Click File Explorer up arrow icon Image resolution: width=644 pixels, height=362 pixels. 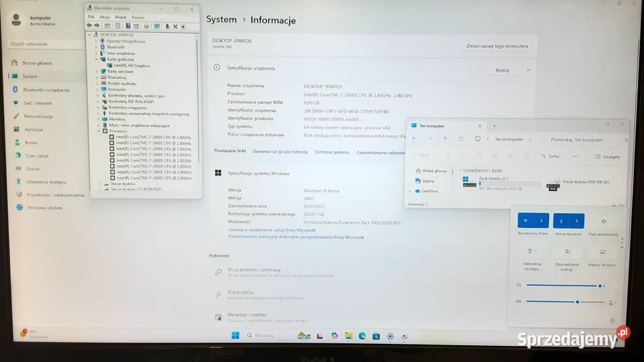click(445, 139)
